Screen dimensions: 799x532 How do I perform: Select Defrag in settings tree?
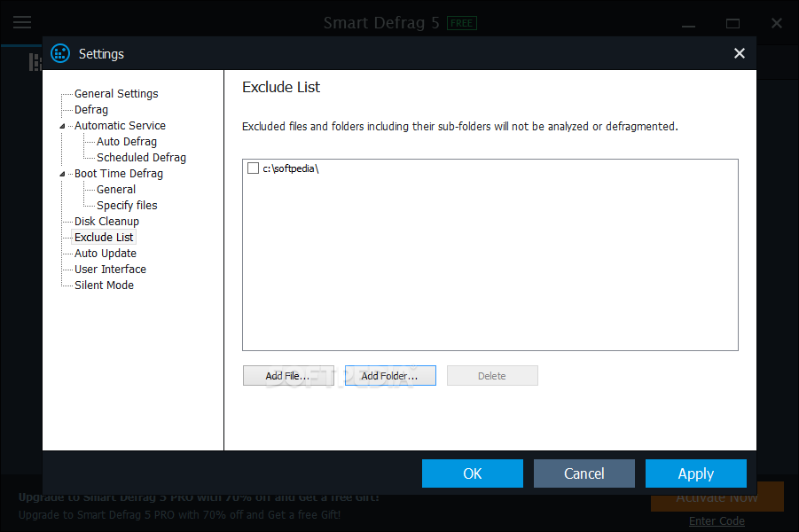click(x=91, y=110)
